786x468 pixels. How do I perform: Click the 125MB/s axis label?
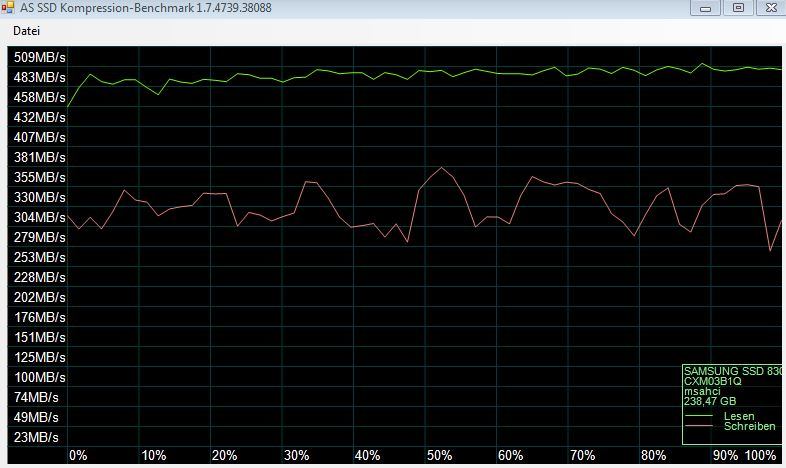click(40, 357)
